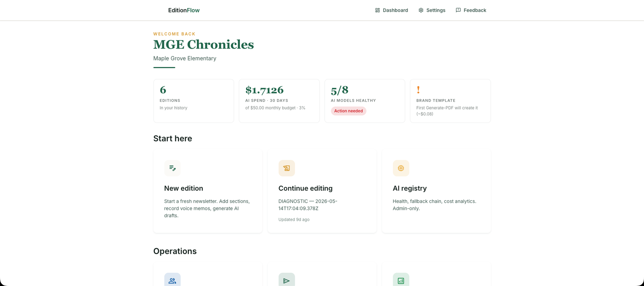Screen dimensions: 644x286
Task: Click the Feedback speech-bubble icon
Action: coord(458,10)
